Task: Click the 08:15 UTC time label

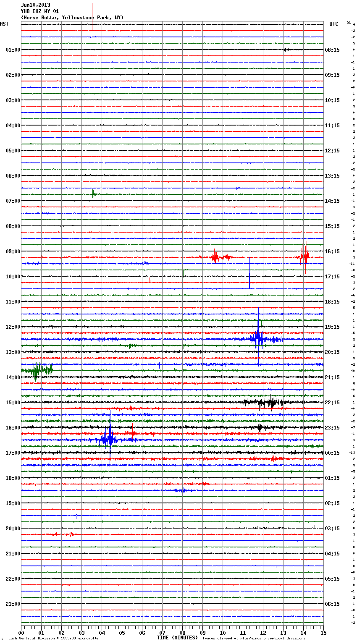Action: 332,50
